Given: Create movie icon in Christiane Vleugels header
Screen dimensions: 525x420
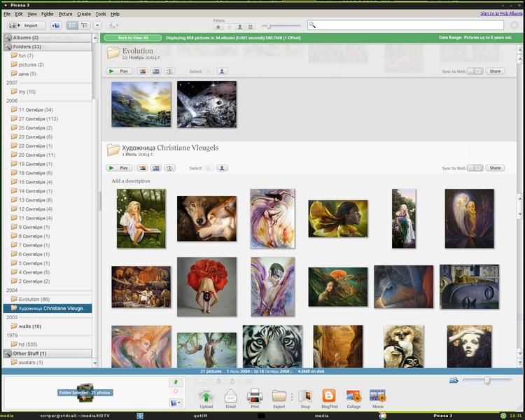Looking at the screenshot, I should 155,168.
